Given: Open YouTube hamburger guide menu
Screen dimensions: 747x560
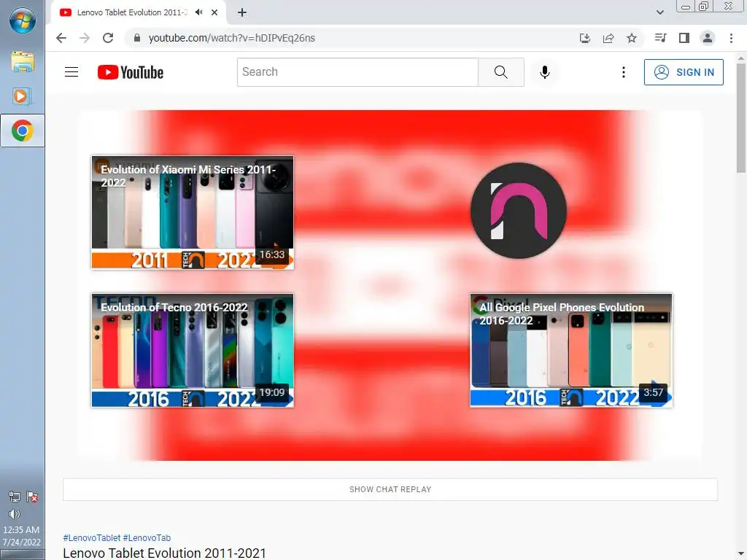Looking at the screenshot, I should pyautogui.click(x=71, y=72).
